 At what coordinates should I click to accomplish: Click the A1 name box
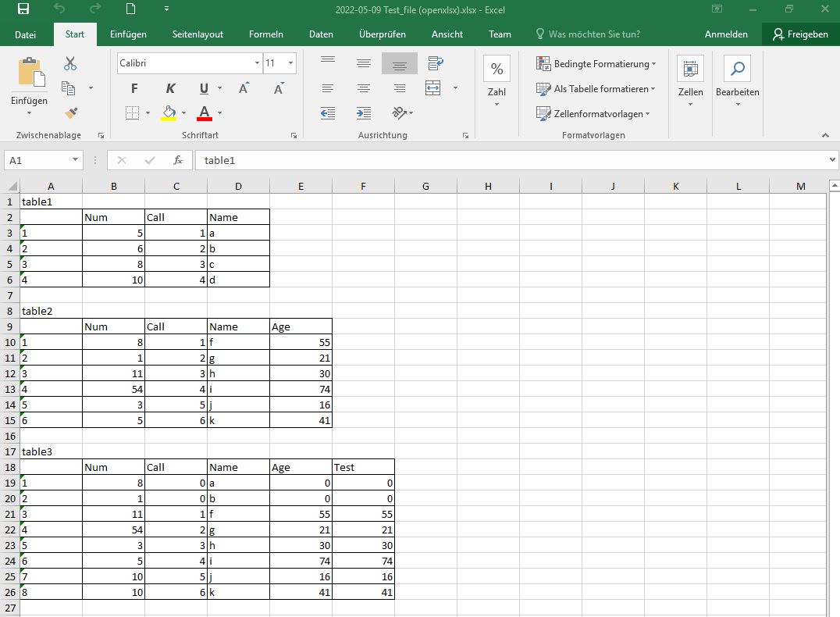43,160
